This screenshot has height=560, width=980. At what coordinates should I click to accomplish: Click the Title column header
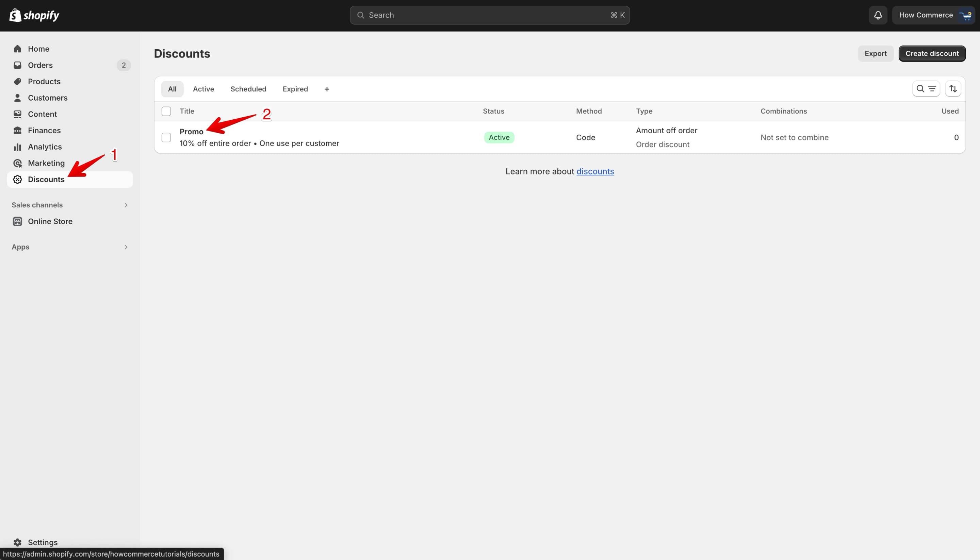coord(187,111)
